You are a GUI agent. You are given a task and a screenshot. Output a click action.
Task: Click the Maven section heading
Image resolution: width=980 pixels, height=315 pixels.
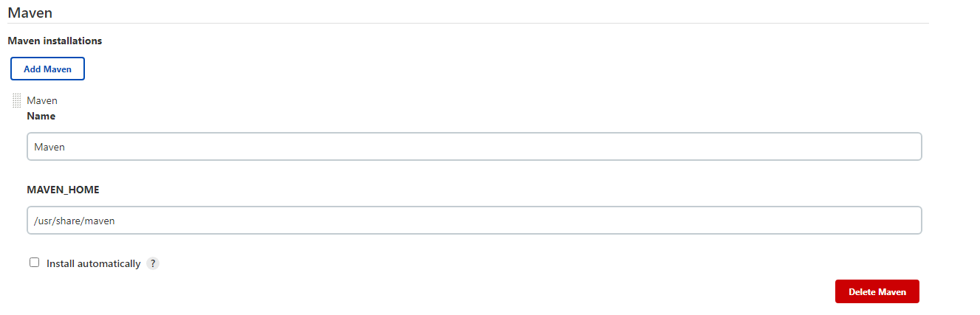pyautogui.click(x=30, y=12)
